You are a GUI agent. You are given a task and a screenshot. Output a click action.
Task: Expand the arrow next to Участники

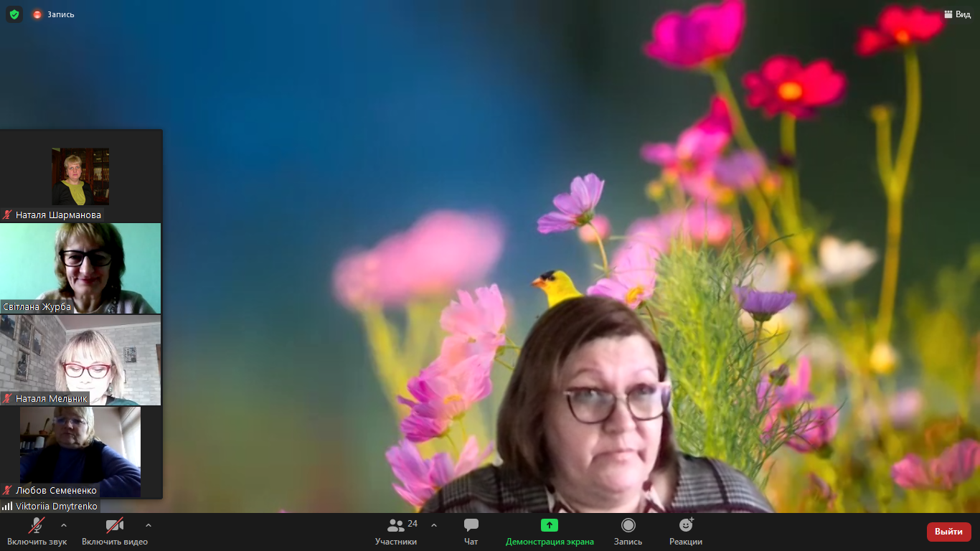[x=434, y=525]
